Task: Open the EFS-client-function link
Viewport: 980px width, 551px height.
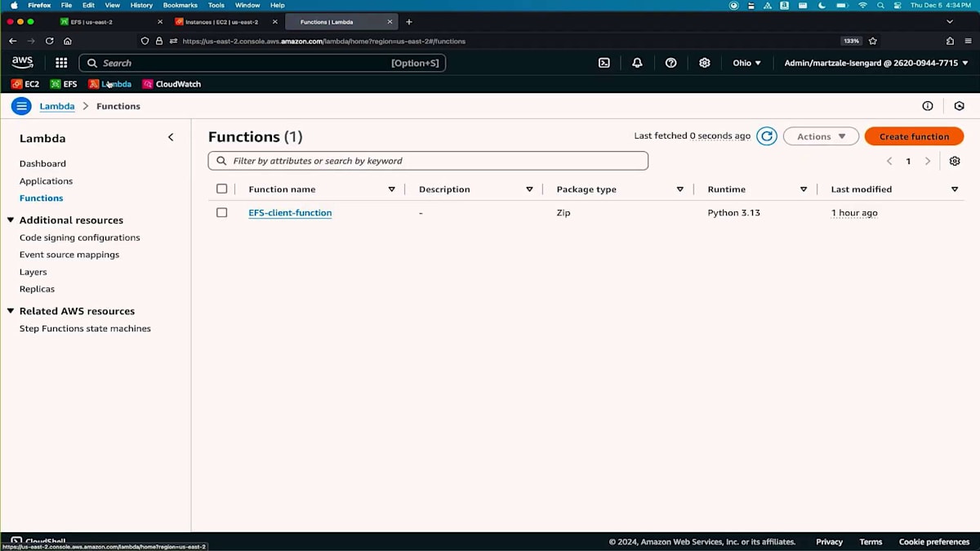Action: pos(290,213)
